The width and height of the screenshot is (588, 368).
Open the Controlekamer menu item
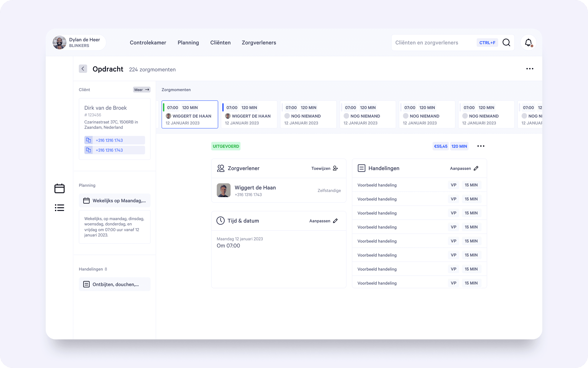(x=148, y=43)
